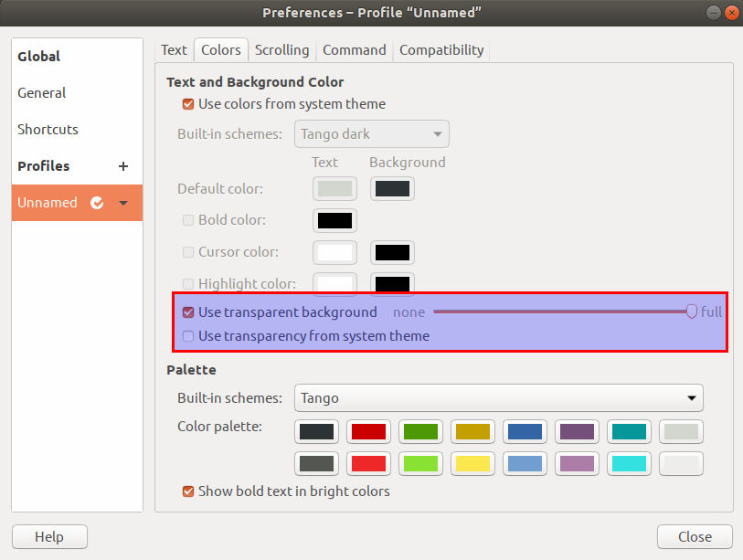743x560 pixels.
Task: Disable Use transparent background
Action: [x=187, y=312]
